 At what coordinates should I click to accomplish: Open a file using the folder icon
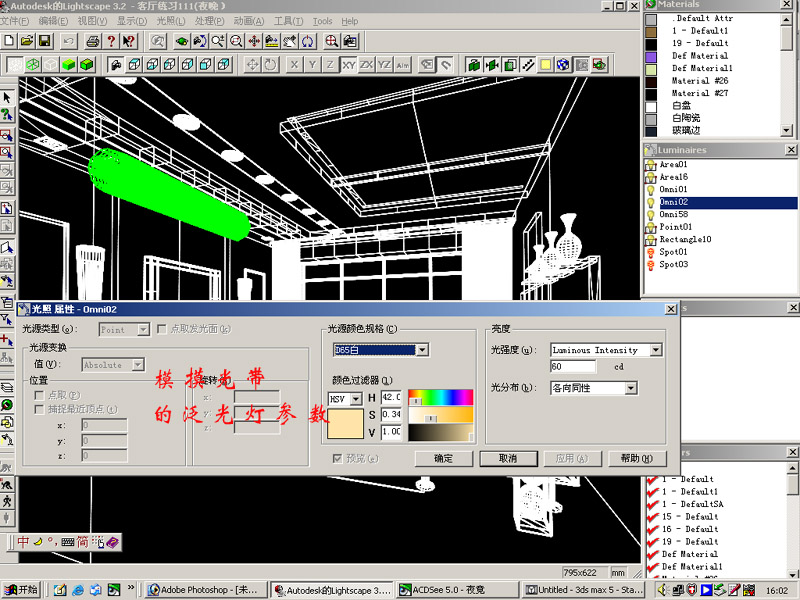pyautogui.click(x=27, y=41)
